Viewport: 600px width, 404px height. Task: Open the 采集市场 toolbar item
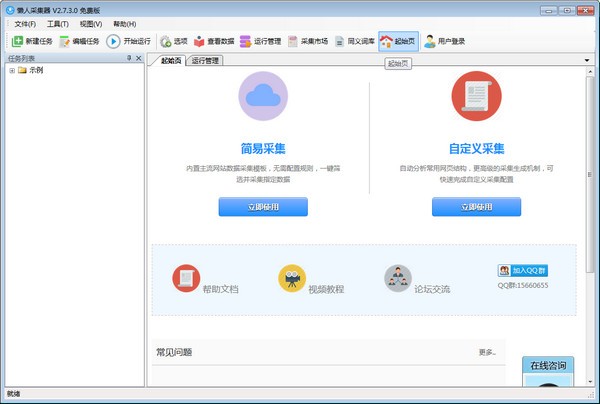(308, 41)
